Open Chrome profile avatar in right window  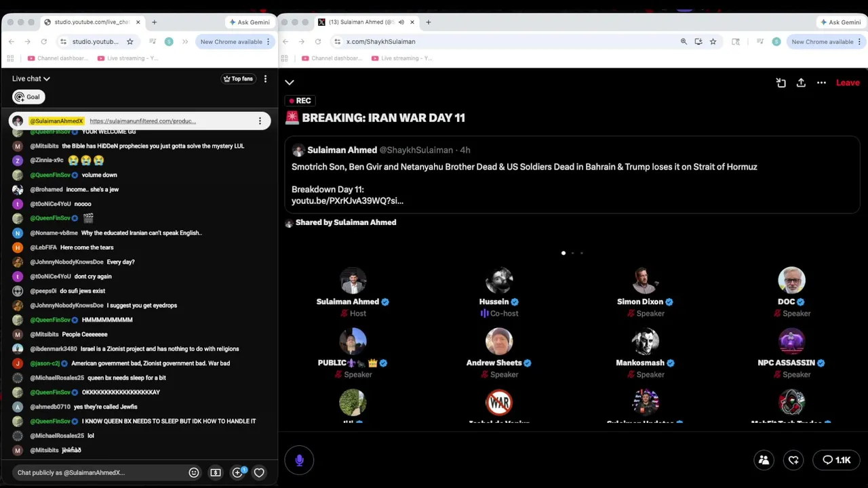(776, 41)
